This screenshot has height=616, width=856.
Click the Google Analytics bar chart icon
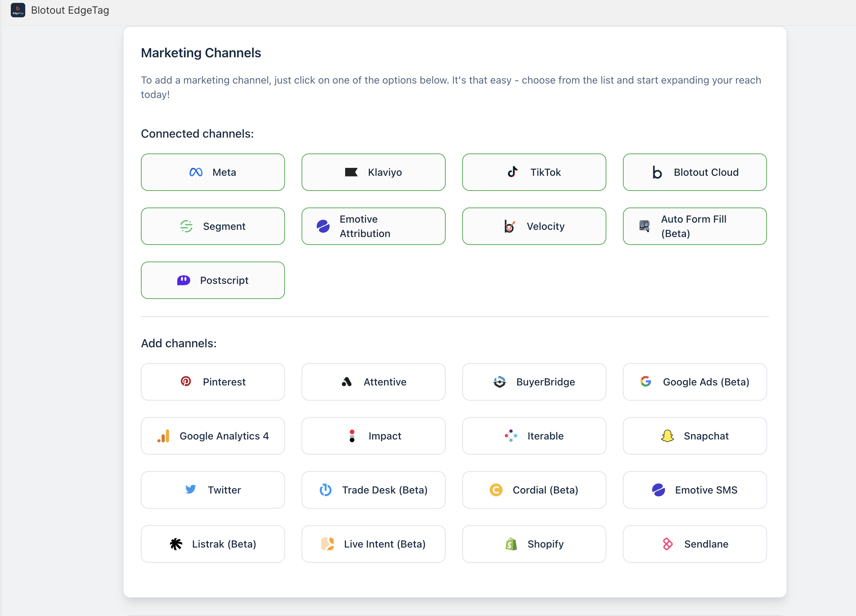coord(164,436)
